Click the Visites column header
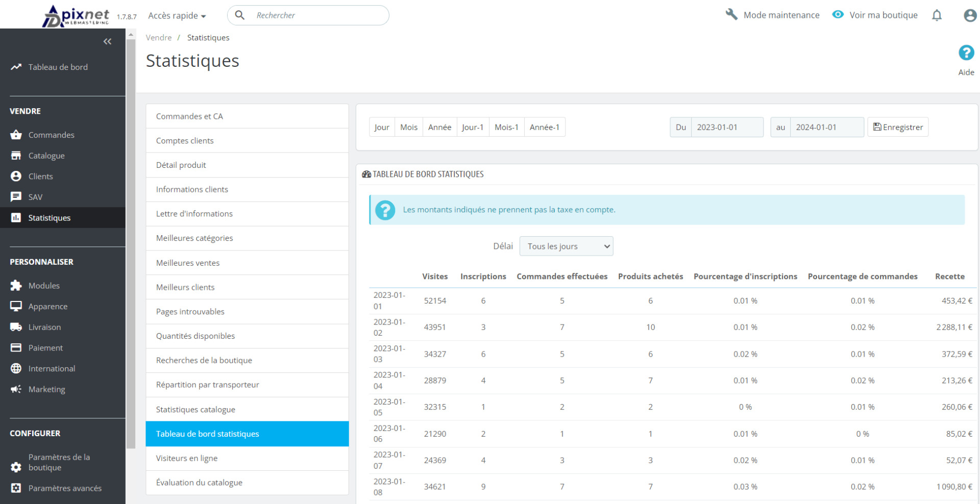The height and width of the screenshot is (504, 980). 435,276
